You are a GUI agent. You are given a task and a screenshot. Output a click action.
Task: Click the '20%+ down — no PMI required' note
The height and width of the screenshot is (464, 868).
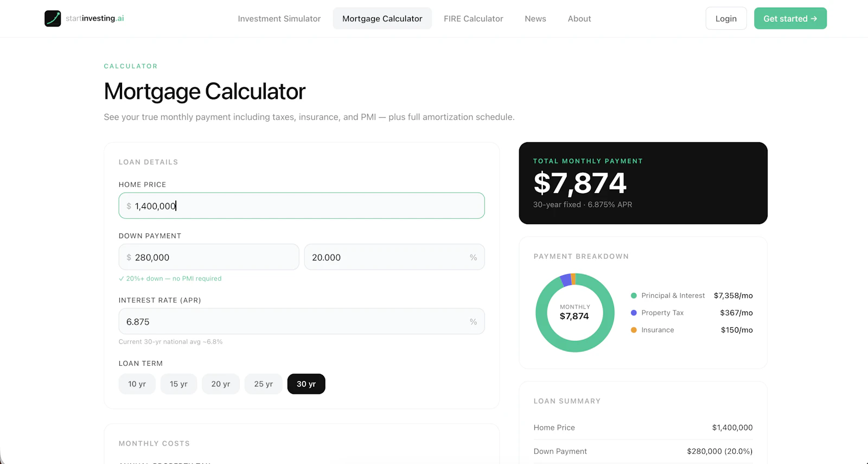tap(170, 278)
